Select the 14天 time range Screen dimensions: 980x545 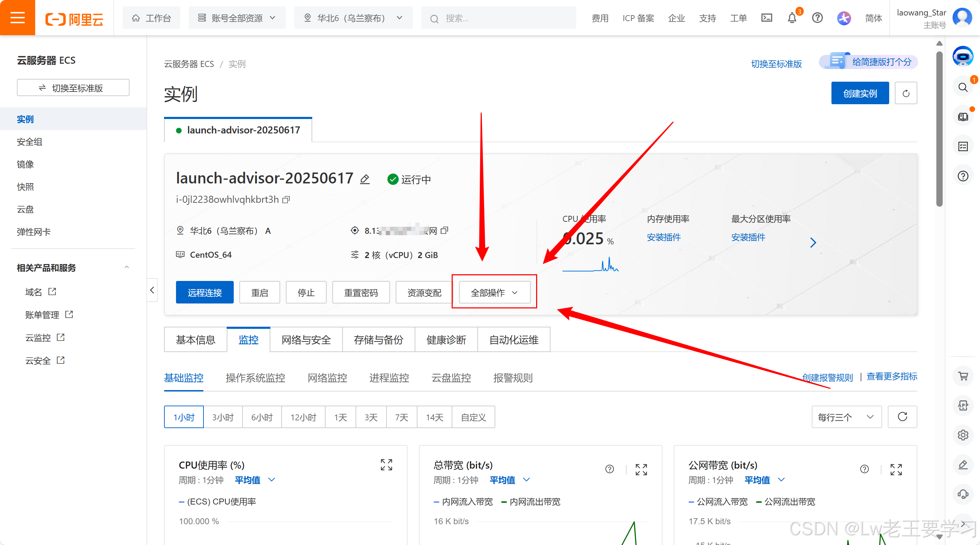click(x=434, y=417)
